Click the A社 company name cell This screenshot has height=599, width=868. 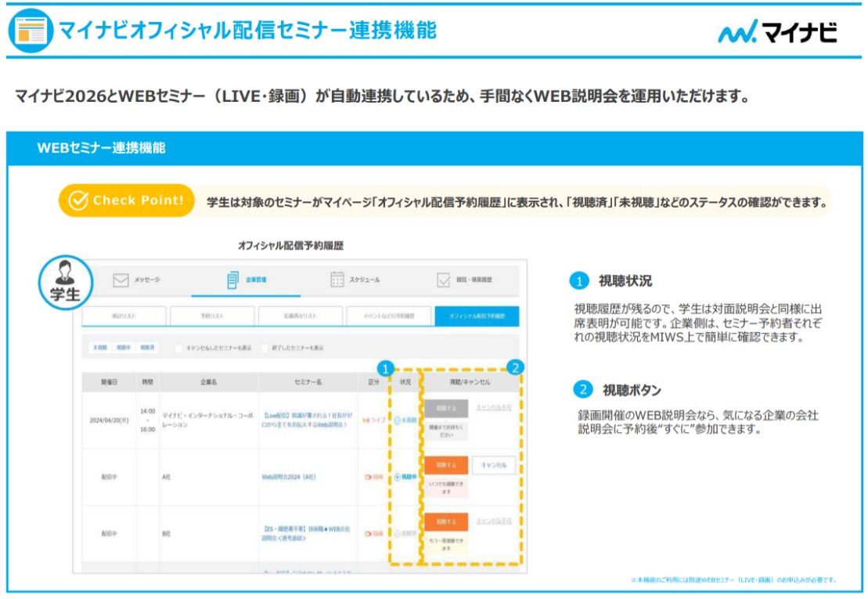(x=166, y=477)
